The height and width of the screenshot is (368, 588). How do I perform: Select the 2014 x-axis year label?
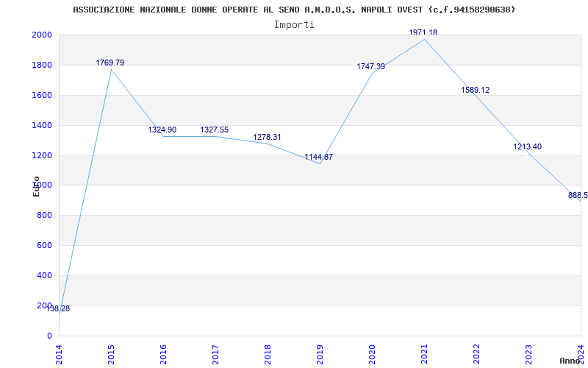59,355
